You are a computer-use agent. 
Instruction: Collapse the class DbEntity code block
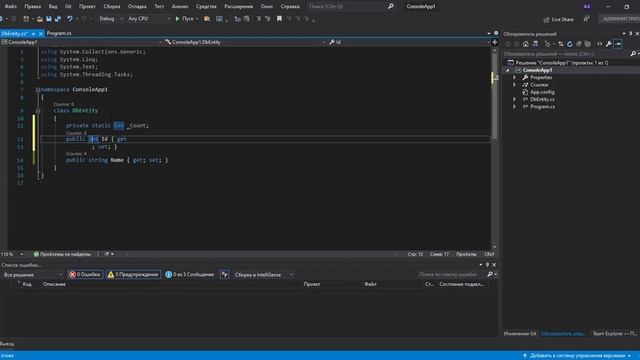[x=38, y=111]
